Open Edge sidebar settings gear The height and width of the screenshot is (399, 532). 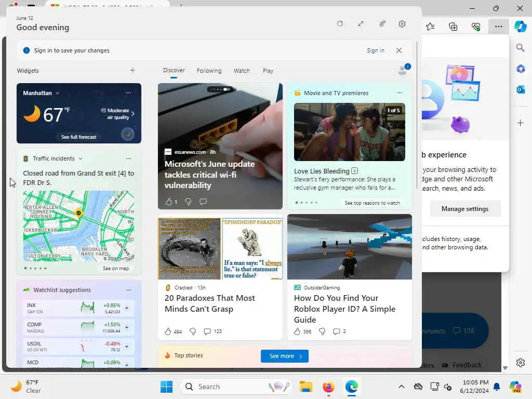521,363
